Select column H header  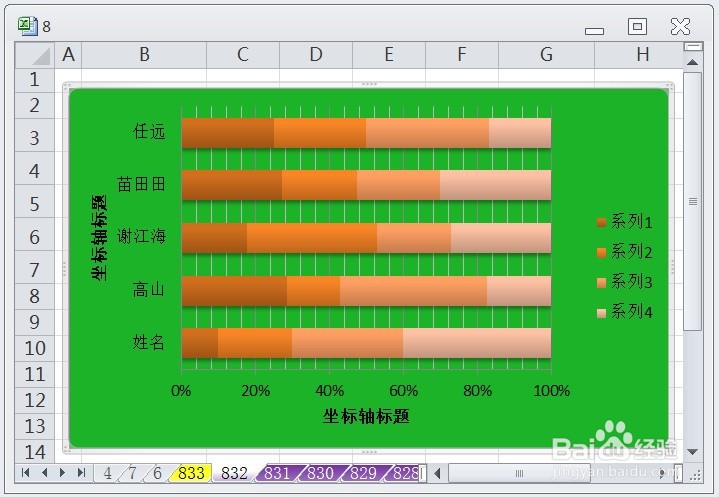coord(639,55)
